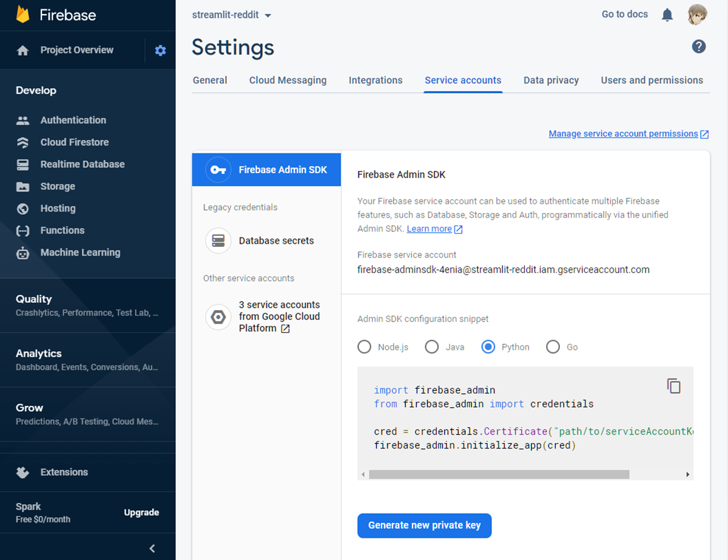Open the user profile avatar
728x560 pixels.
(x=698, y=15)
